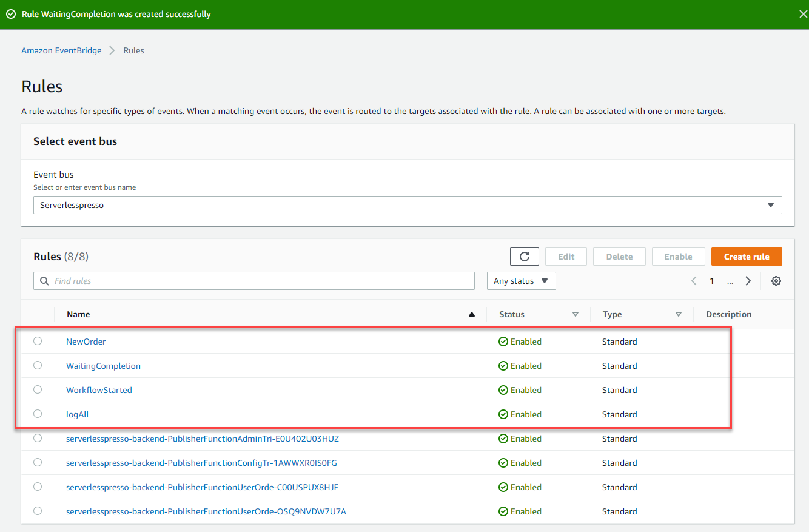Select the WaitingCompletion rule radio button
This screenshot has height=532, width=809.
pyautogui.click(x=38, y=365)
